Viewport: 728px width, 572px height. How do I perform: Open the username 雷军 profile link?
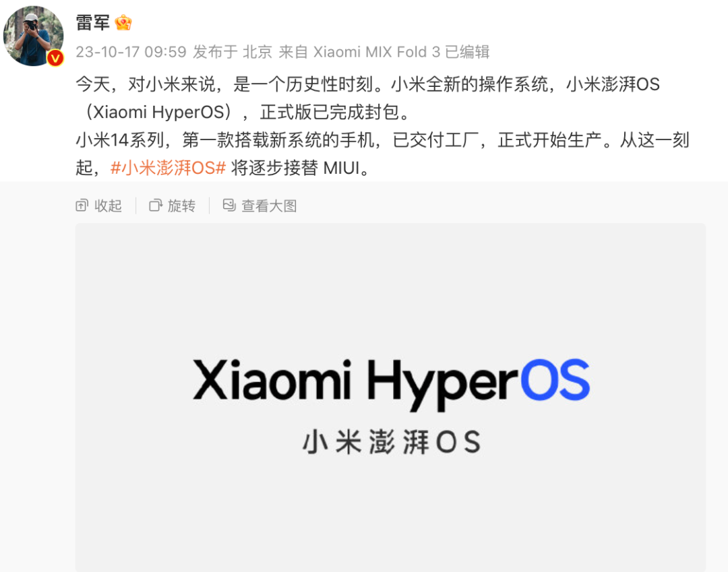pyautogui.click(x=93, y=22)
